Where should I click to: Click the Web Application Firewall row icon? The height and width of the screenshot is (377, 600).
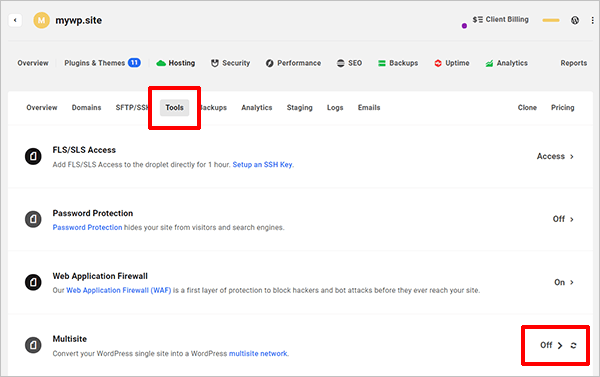pyautogui.click(x=33, y=282)
